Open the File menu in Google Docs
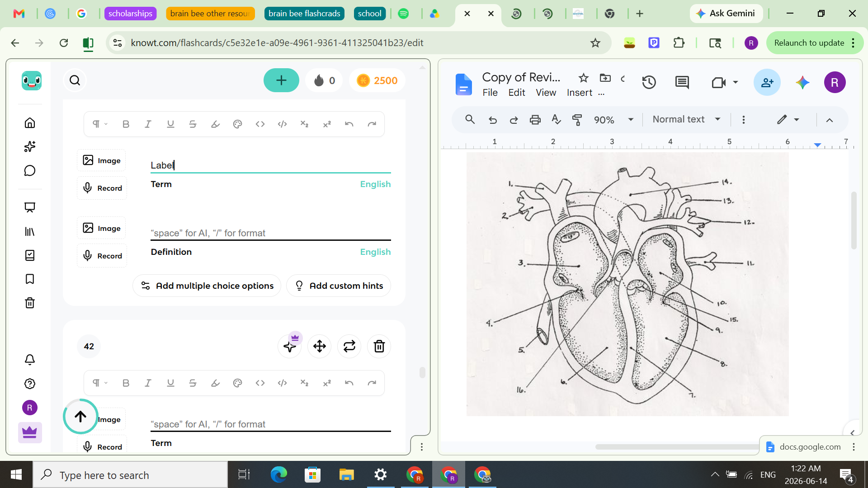Image resolution: width=868 pixels, height=488 pixels. click(490, 93)
